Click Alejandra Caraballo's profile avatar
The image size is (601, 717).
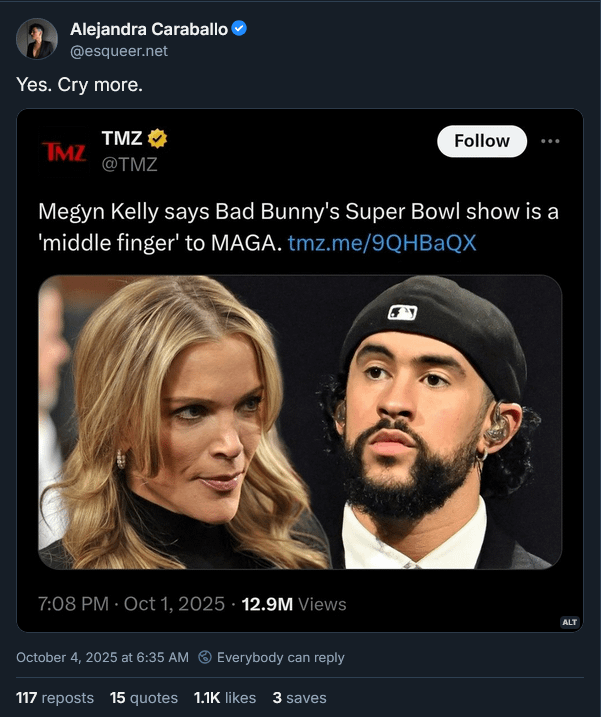coord(36,39)
